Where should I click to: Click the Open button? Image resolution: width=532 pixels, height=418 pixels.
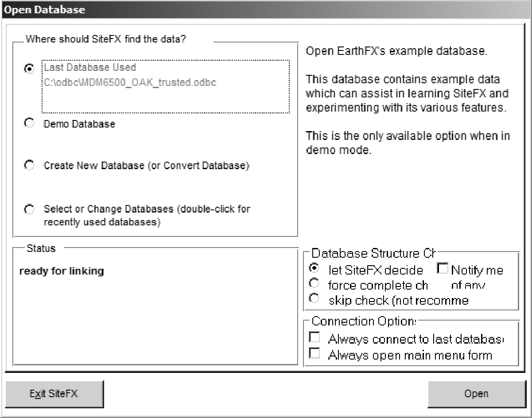click(477, 394)
